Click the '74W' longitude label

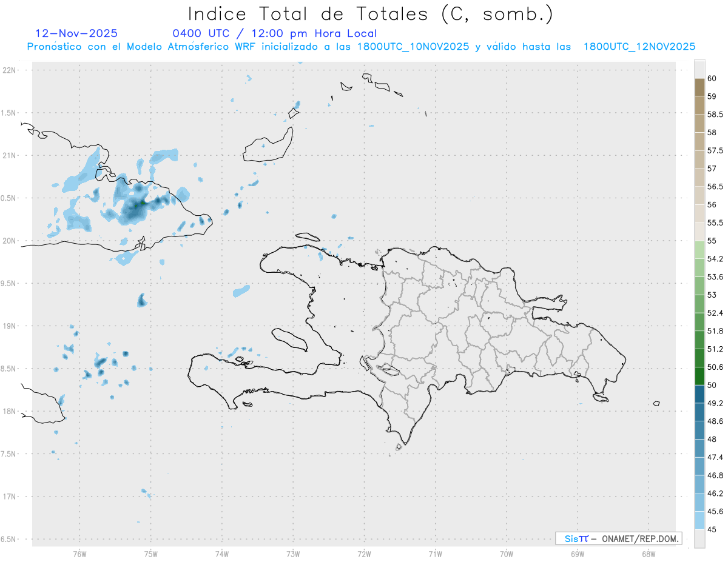click(x=222, y=554)
